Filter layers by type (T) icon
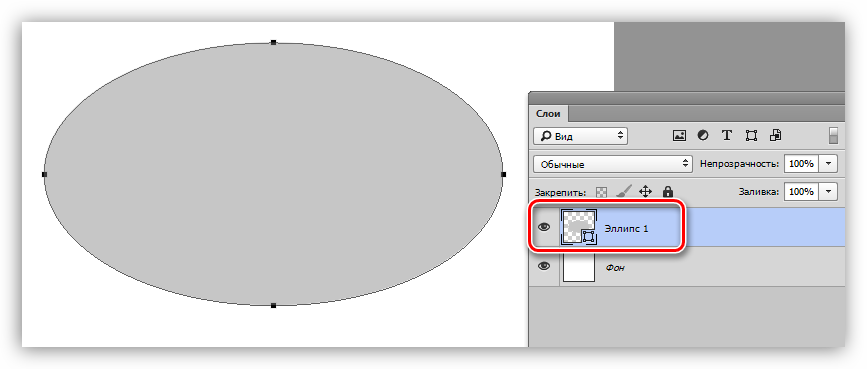 (x=727, y=135)
